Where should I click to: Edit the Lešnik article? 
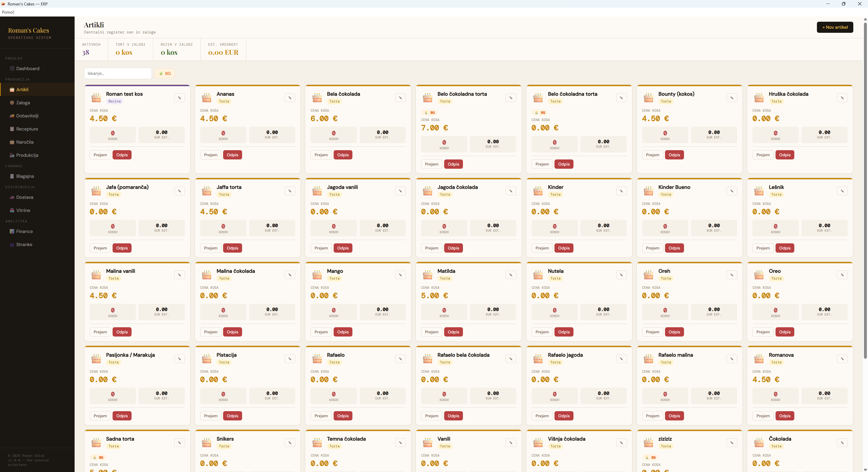pyautogui.click(x=842, y=191)
